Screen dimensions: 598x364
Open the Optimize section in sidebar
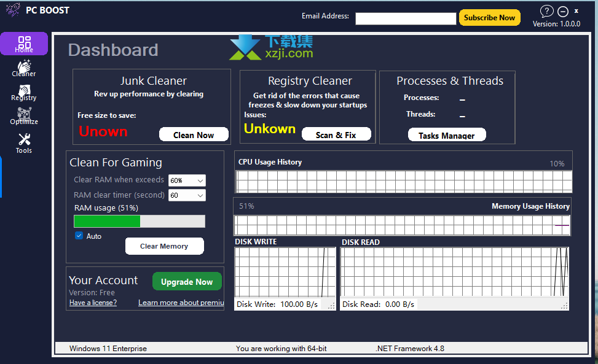(24, 116)
